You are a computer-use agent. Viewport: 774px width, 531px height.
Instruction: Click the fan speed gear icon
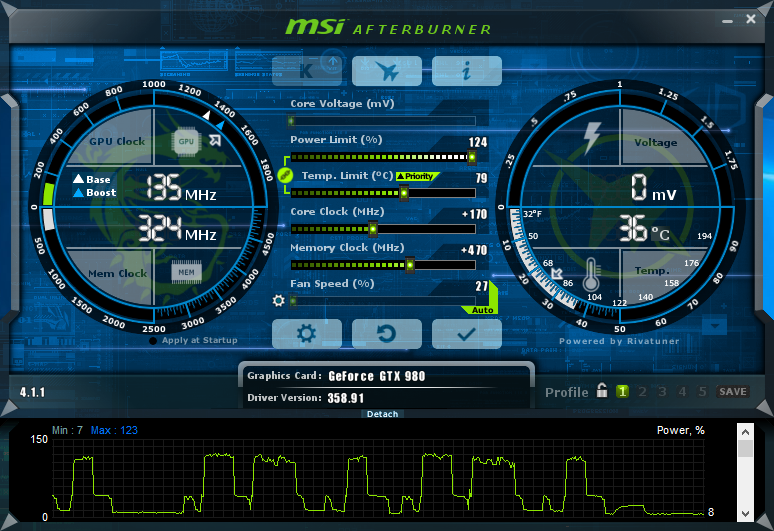(280, 300)
